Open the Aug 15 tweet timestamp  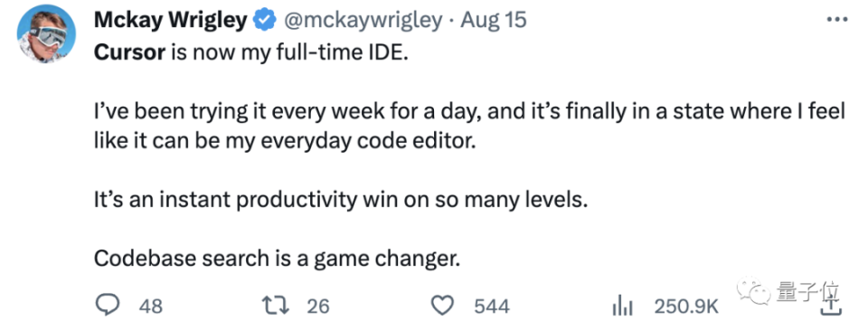click(x=494, y=21)
